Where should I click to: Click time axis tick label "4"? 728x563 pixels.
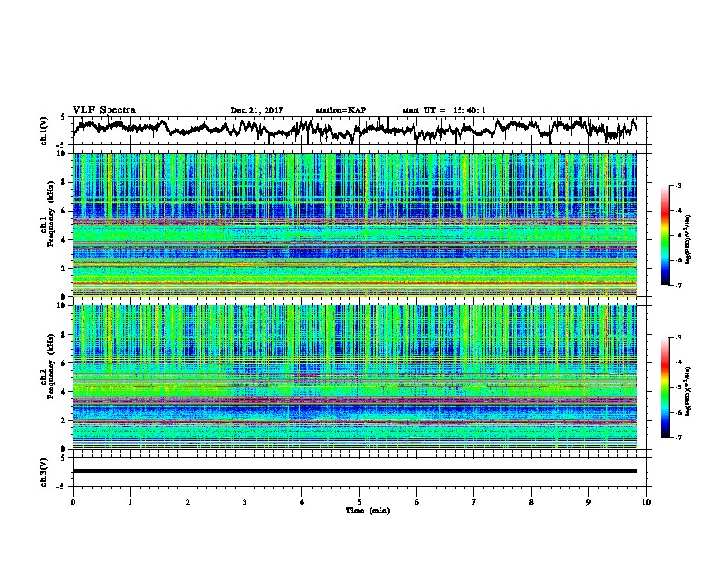pyautogui.click(x=302, y=501)
